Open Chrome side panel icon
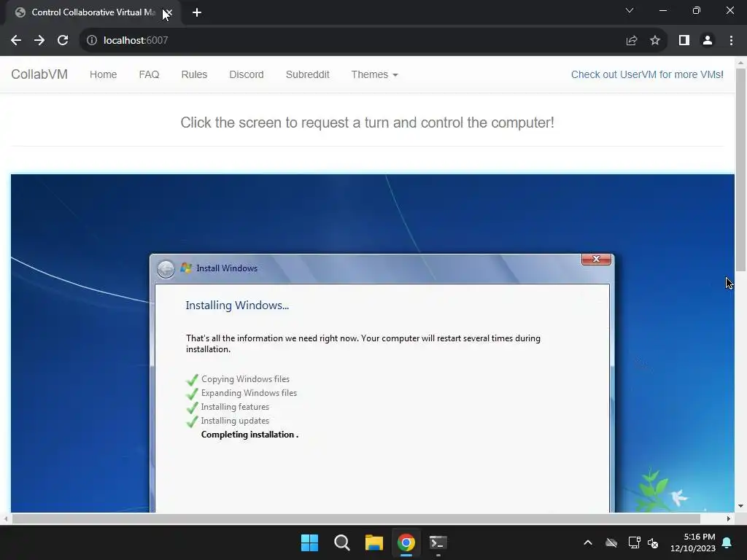 point(684,41)
